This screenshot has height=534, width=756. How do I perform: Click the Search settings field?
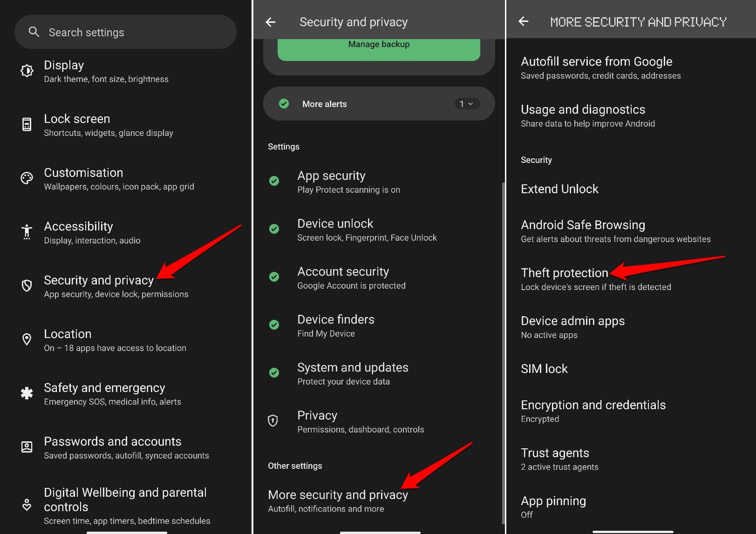pyautogui.click(x=126, y=32)
